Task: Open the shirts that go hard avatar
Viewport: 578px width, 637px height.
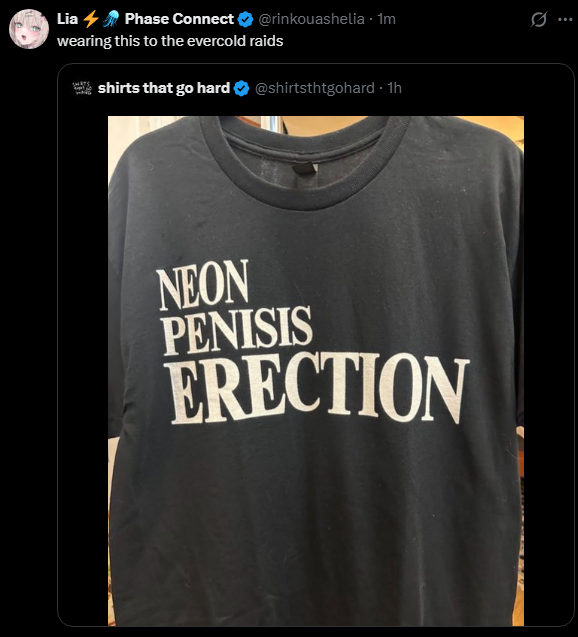Action: 82,88
